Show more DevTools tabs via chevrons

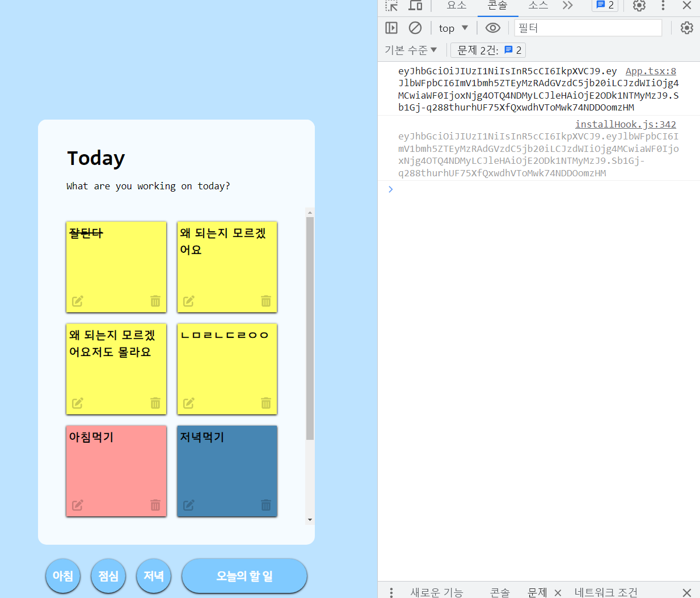click(568, 6)
